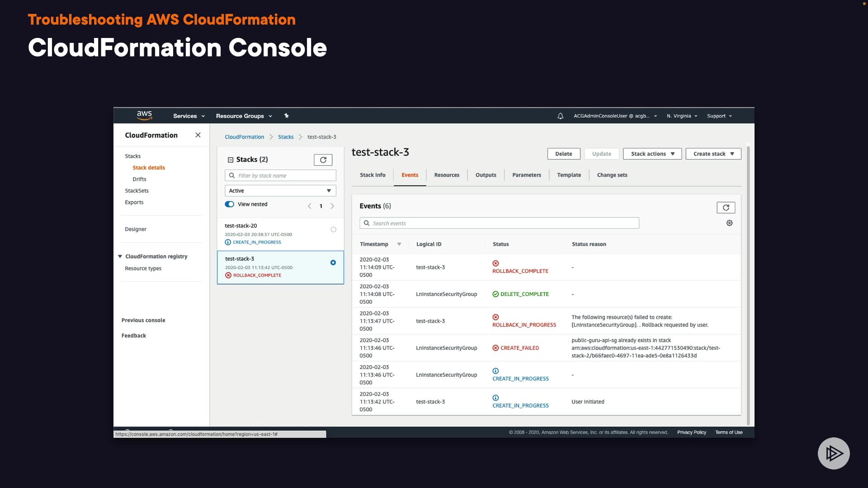Collapse the Stacks panel minus icon

point(231,160)
